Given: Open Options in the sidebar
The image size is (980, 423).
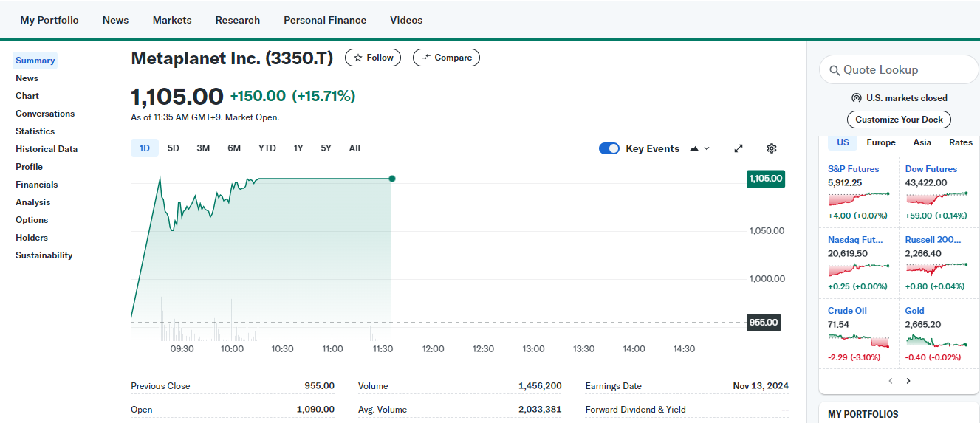Looking at the screenshot, I should click(32, 220).
